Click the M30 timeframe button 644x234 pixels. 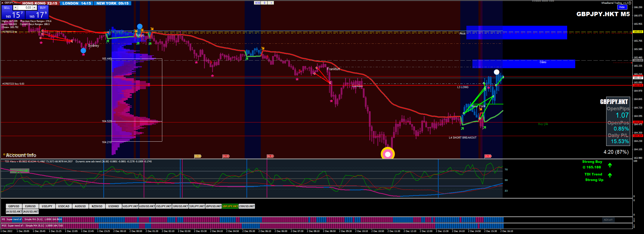click(257, 3)
